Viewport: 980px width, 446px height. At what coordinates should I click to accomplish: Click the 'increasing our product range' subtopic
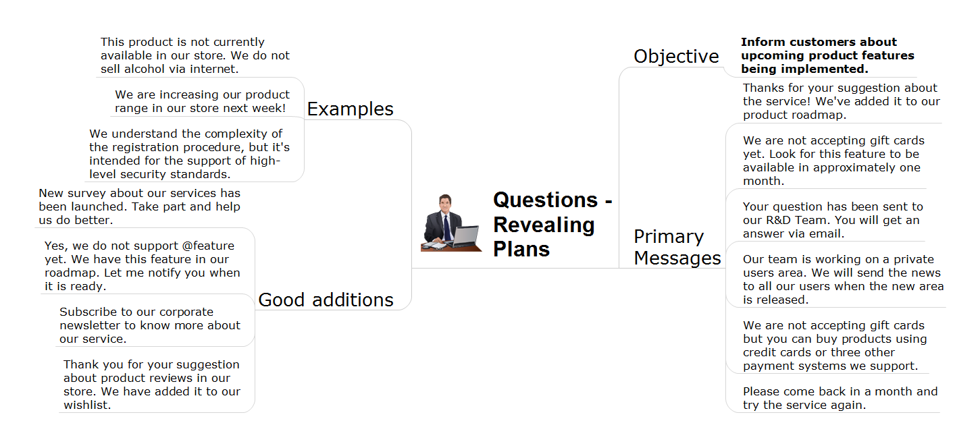202,101
